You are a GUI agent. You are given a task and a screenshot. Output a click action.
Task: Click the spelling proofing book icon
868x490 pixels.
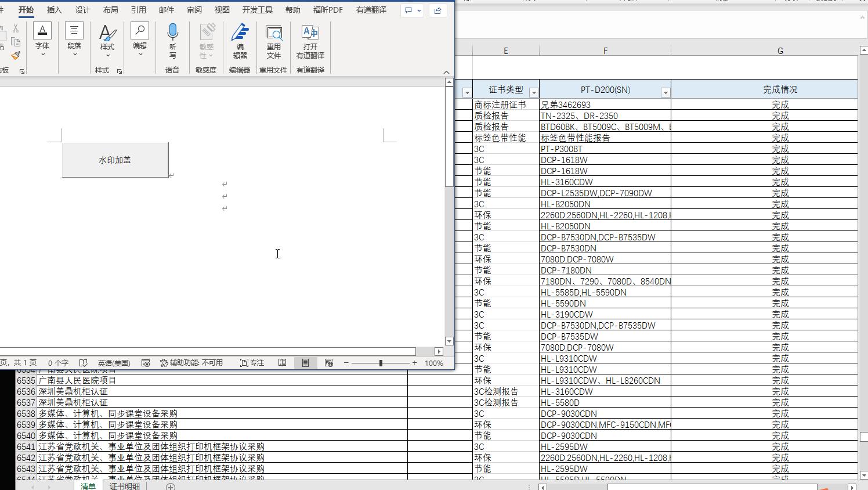[83, 363]
